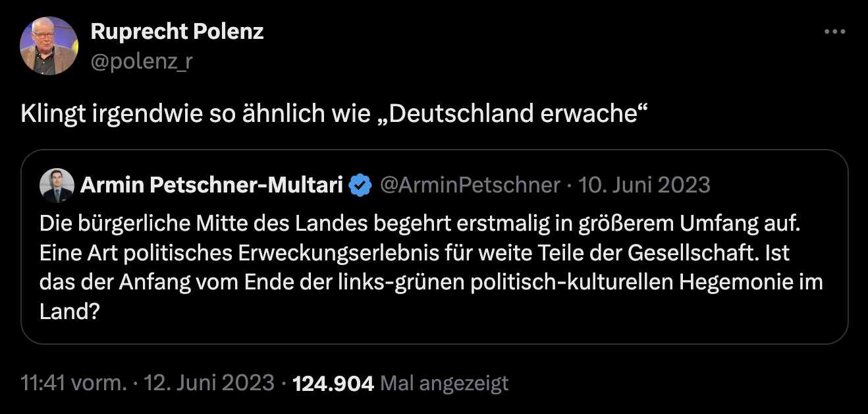Click the post date 12. Juni 2023
Image resolution: width=868 pixels, height=414 pixels.
tap(209, 383)
